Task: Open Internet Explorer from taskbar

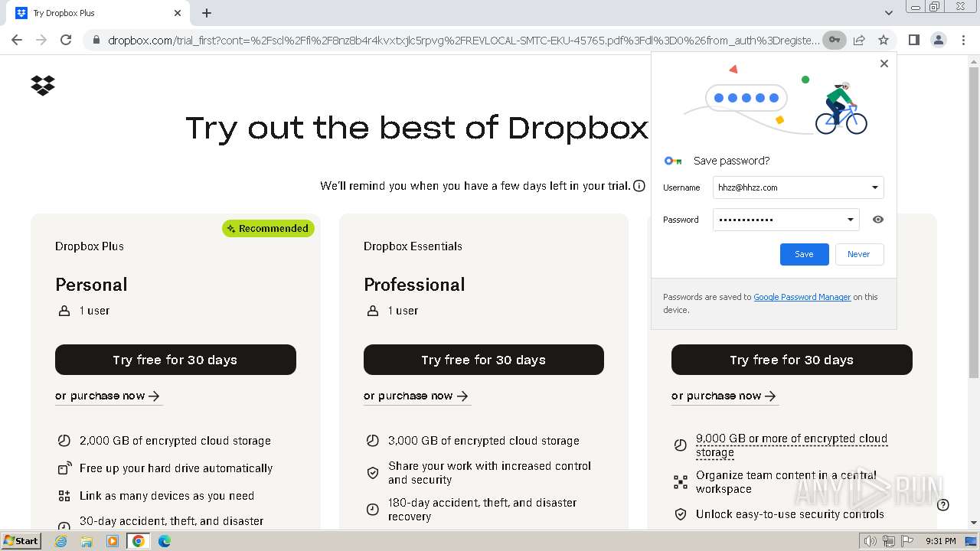Action: point(61,541)
